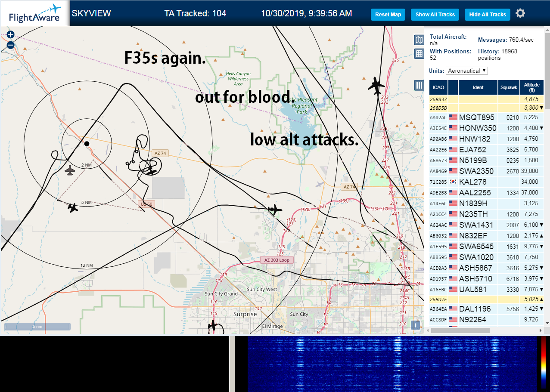550x392 pixels.
Task: Select aircraft row KAL278
Action: coord(486,182)
